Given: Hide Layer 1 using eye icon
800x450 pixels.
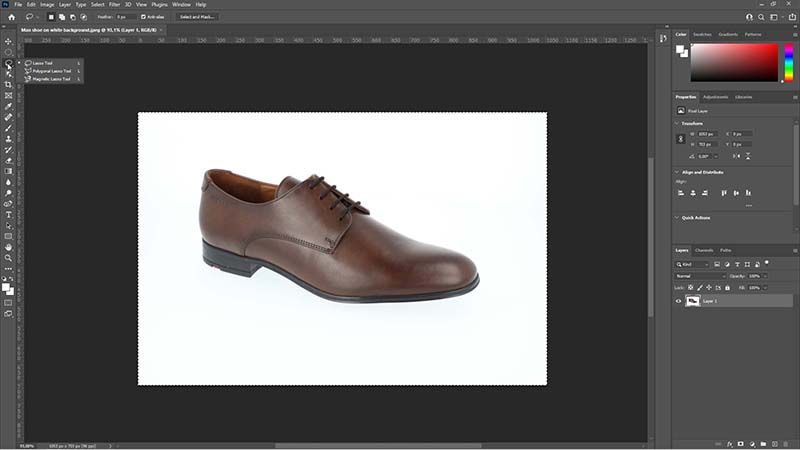Looking at the screenshot, I should [679, 300].
